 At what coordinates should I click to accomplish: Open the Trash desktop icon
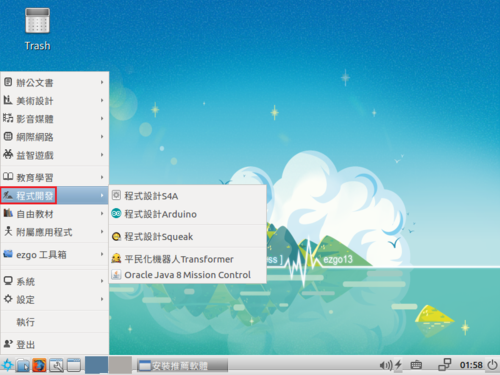[37, 29]
